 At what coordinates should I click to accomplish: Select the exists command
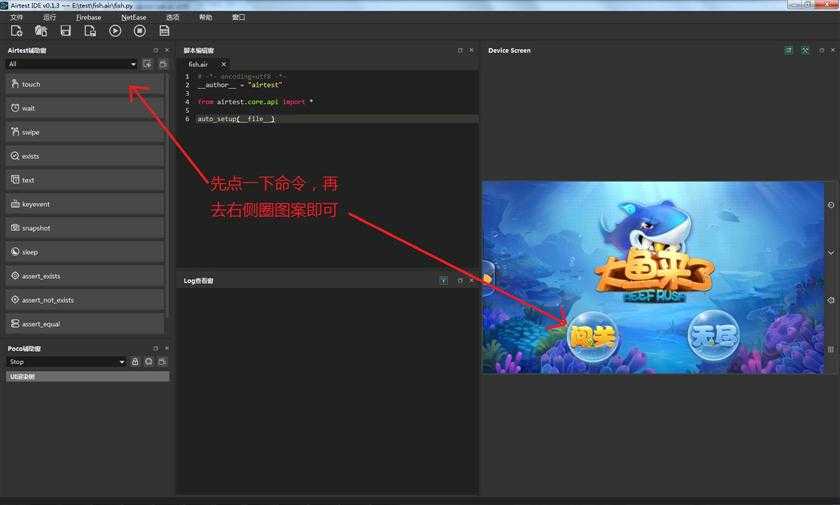coord(85,156)
